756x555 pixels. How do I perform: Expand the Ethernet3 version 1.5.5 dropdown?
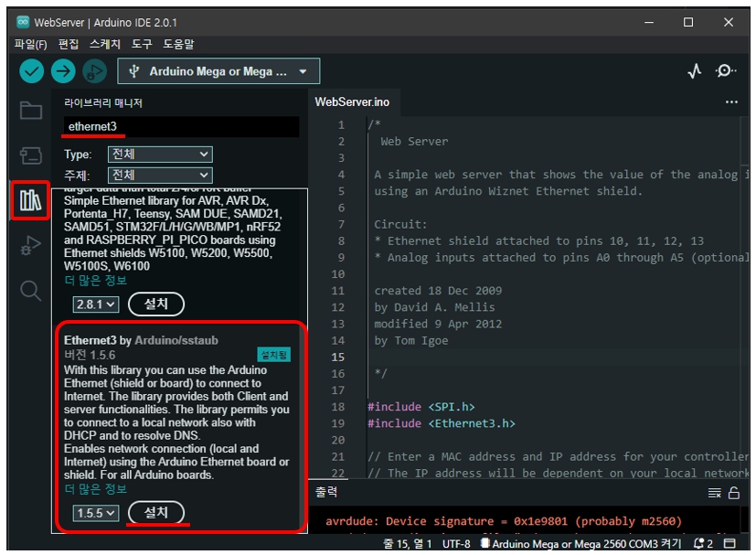click(96, 513)
